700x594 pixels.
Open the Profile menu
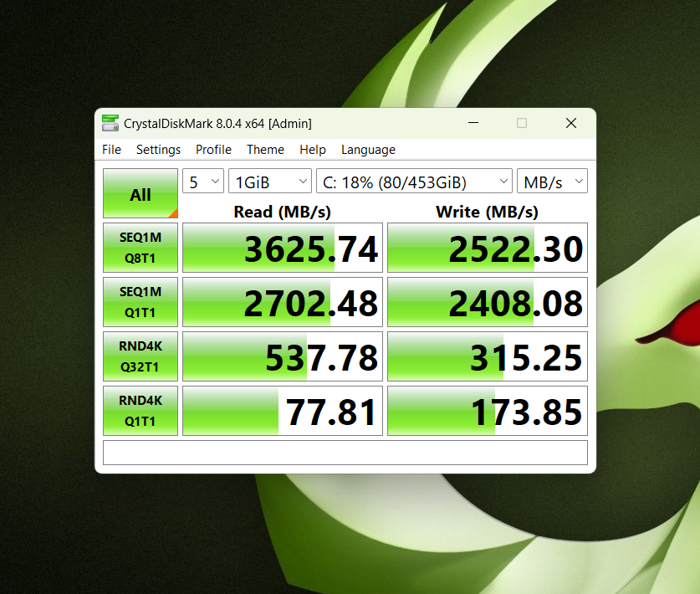[213, 150]
